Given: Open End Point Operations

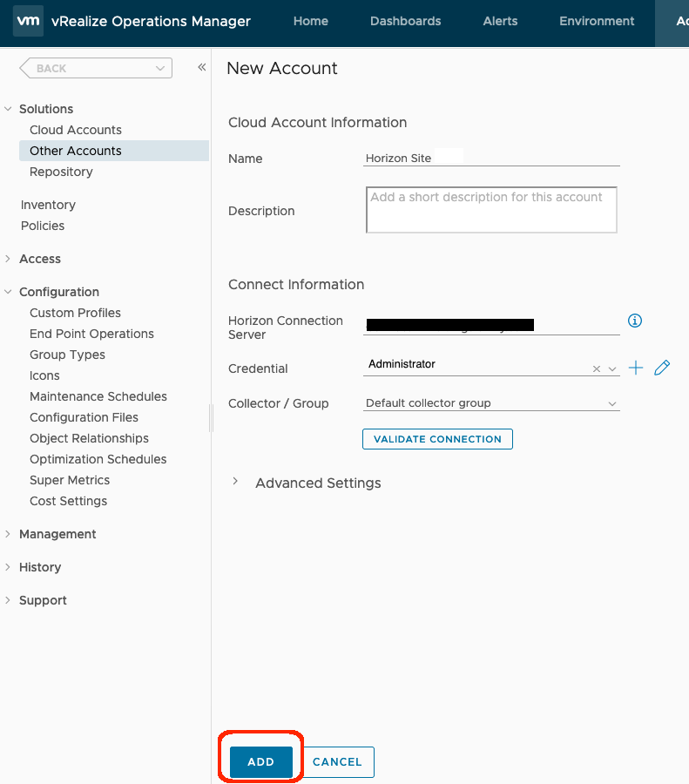Looking at the screenshot, I should coord(91,334).
